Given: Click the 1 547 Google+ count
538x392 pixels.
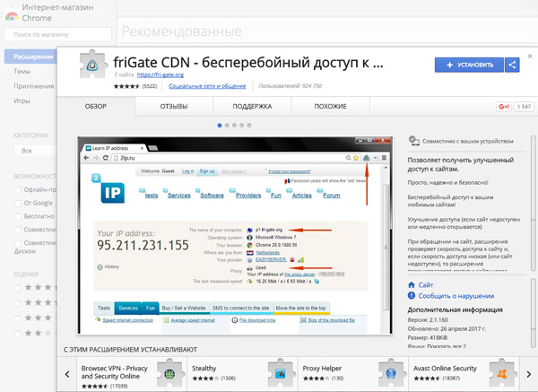Looking at the screenshot, I should [524, 107].
